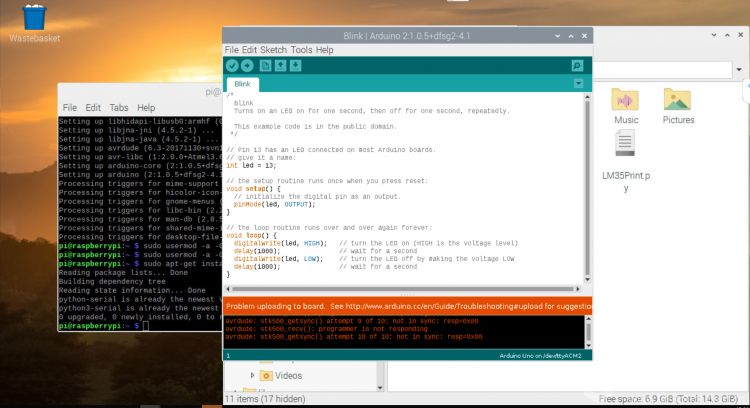Viewport: 750px width, 408px height.
Task: Click the 'programmer is not responding' console line
Action: coord(326,329)
